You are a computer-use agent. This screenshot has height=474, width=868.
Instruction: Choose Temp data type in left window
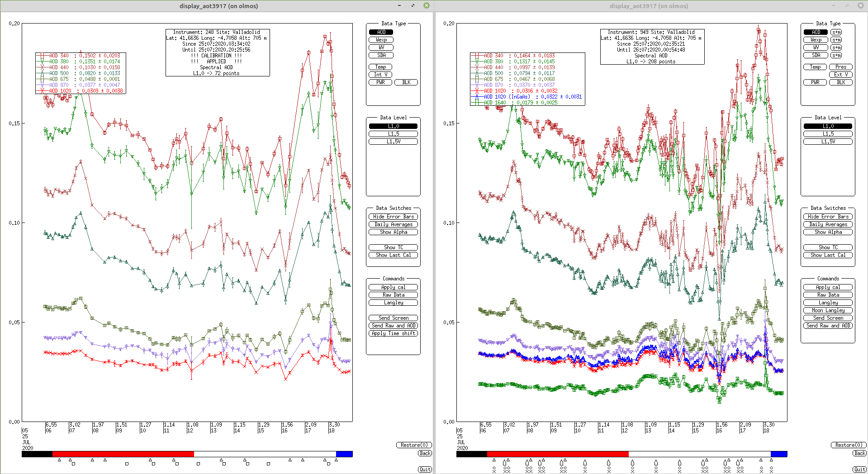coord(380,67)
